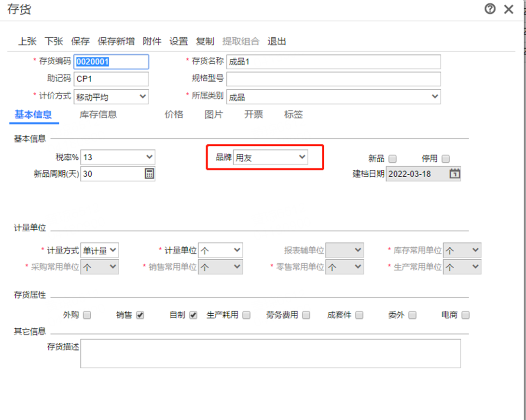Click 退出 to exit the form
The height and width of the screenshot is (420, 526).
coord(277,41)
